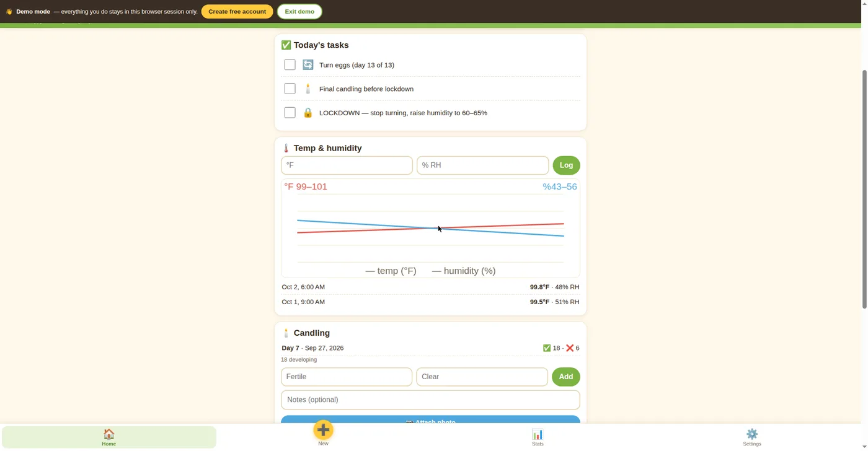The height and width of the screenshot is (451, 868).
Task: Click the humidity (%) chart legend
Action: coord(464,271)
